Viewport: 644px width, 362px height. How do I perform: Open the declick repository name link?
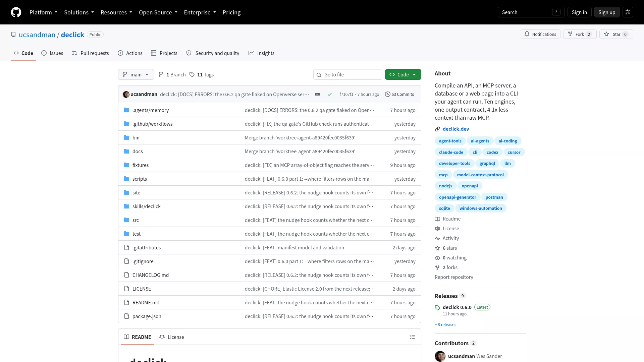tap(72, 35)
